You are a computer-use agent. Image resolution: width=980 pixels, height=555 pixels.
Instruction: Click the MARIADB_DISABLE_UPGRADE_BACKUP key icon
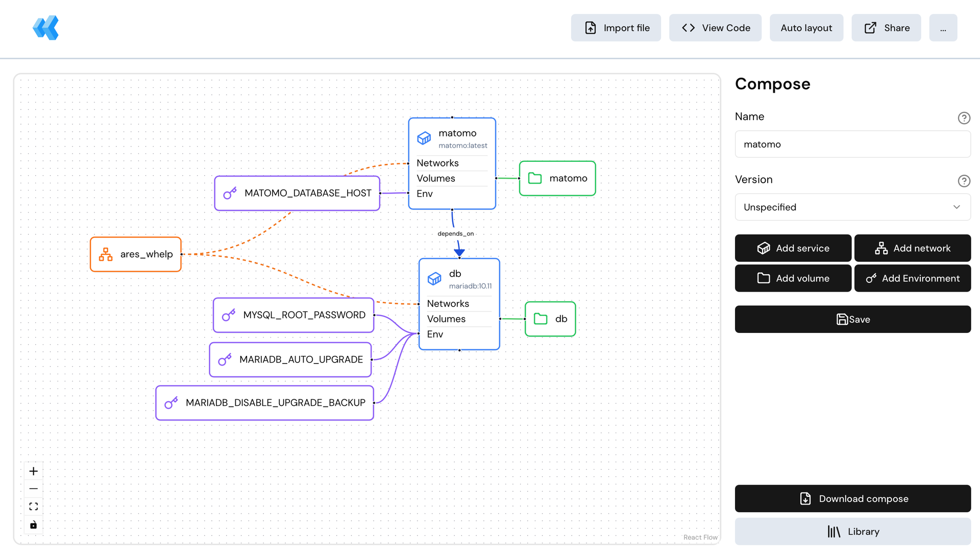coord(171,403)
